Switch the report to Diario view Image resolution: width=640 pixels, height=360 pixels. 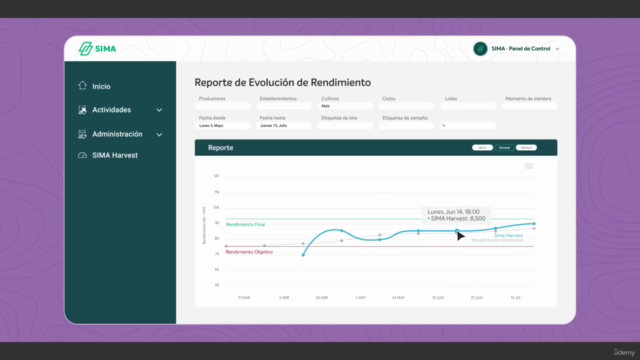pyautogui.click(x=482, y=147)
